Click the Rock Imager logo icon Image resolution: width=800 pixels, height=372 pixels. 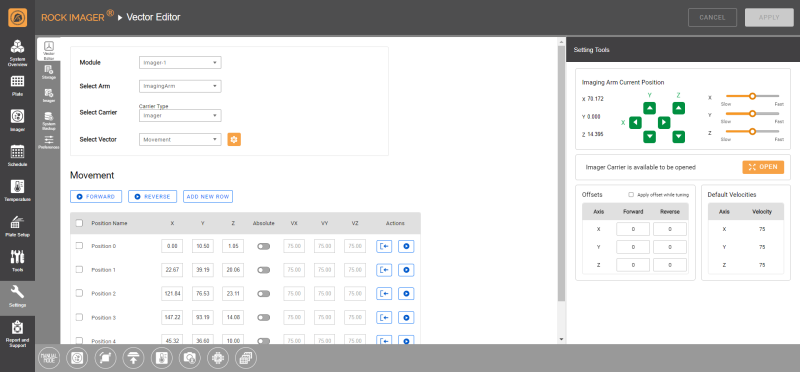click(x=17, y=18)
